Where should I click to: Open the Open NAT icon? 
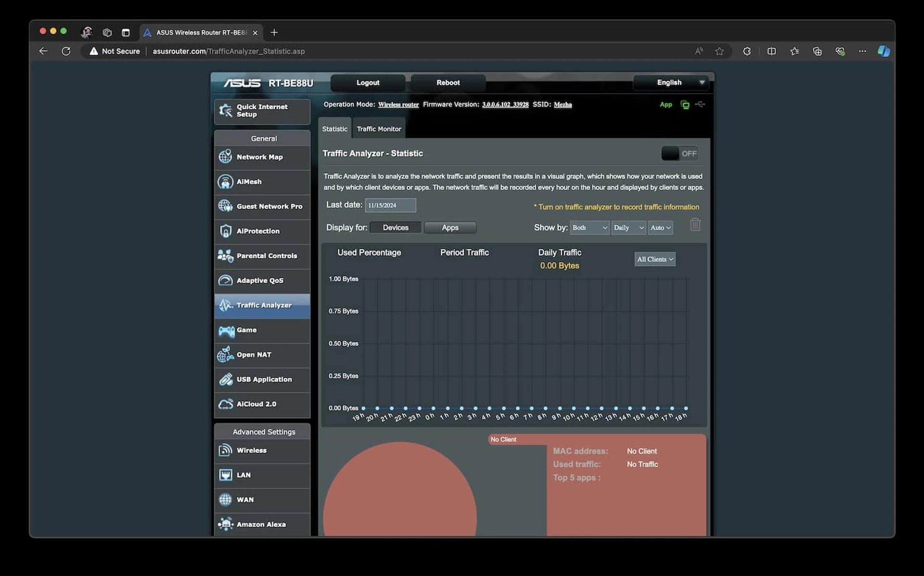225,355
